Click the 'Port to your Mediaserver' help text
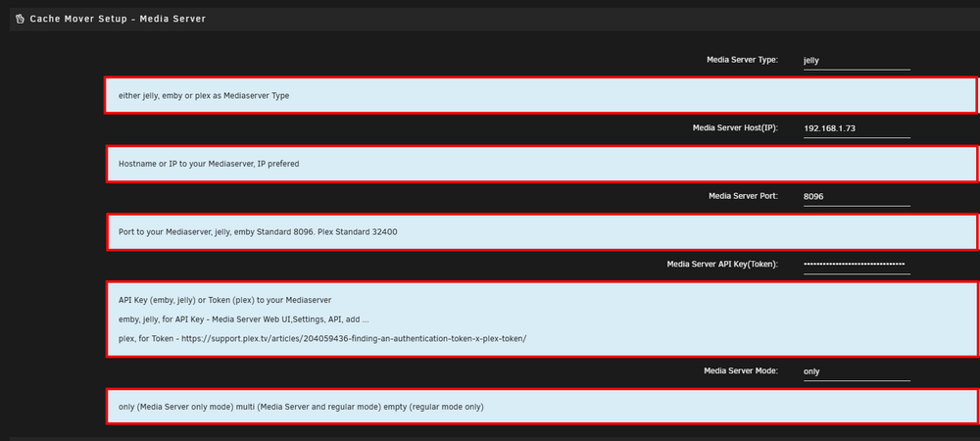Image resolution: width=980 pixels, height=441 pixels. tap(258, 231)
